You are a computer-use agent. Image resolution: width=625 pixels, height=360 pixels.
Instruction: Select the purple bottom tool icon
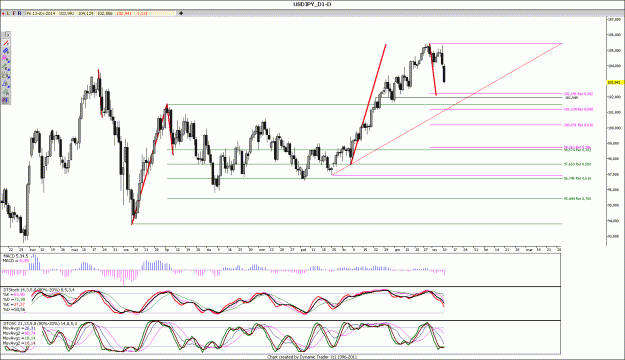pyautogui.click(x=6, y=100)
